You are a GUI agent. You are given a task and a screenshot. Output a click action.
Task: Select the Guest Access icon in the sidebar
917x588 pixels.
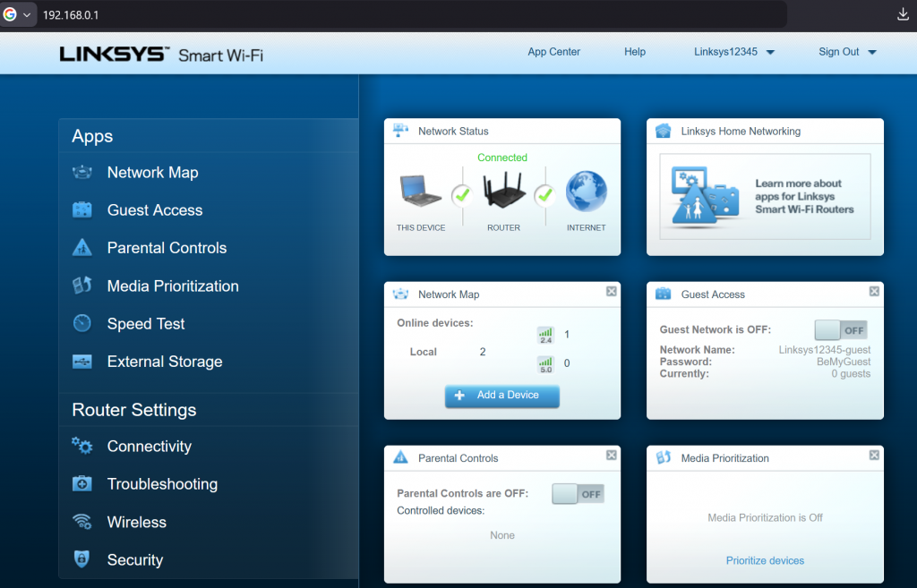pos(84,209)
